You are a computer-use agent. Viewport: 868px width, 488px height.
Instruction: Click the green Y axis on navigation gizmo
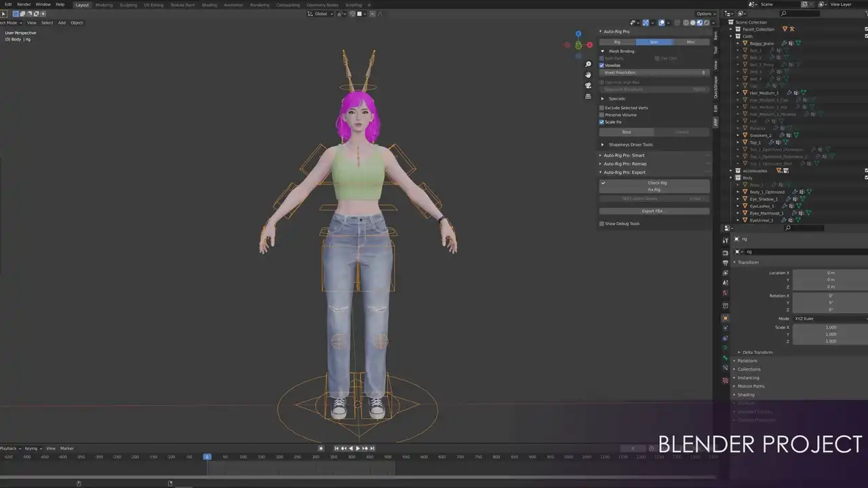578,45
